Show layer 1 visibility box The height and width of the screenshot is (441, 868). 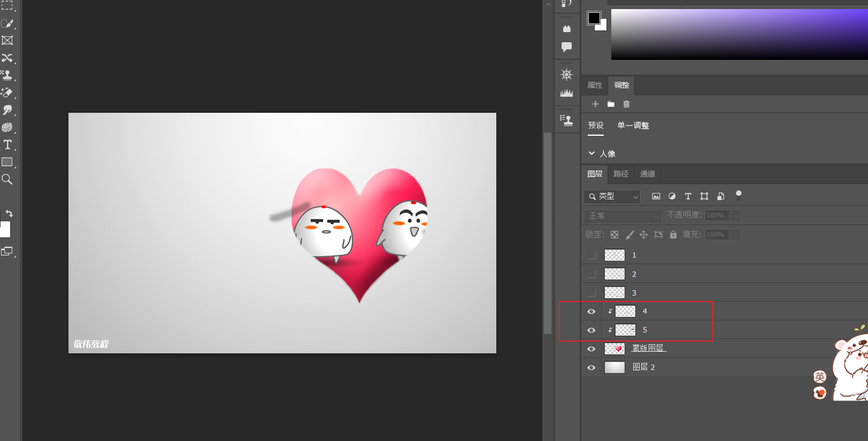click(592, 256)
